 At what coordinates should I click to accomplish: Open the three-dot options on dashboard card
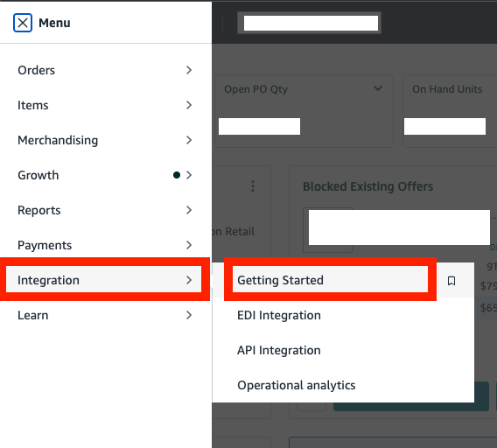(253, 186)
